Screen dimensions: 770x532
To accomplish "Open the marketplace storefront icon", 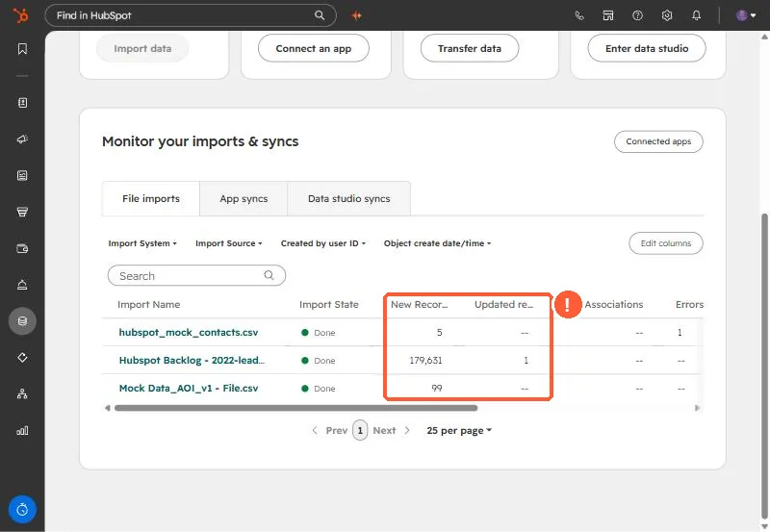I will [x=608, y=15].
